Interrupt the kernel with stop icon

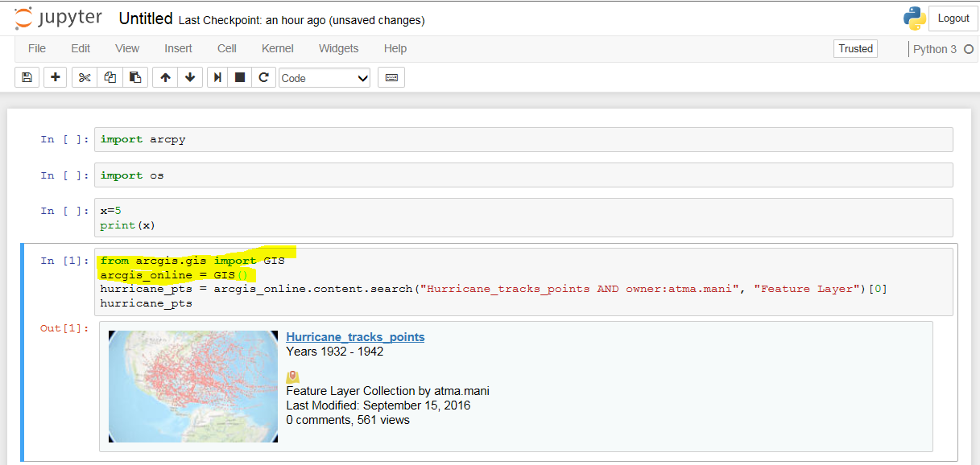click(239, 77)
